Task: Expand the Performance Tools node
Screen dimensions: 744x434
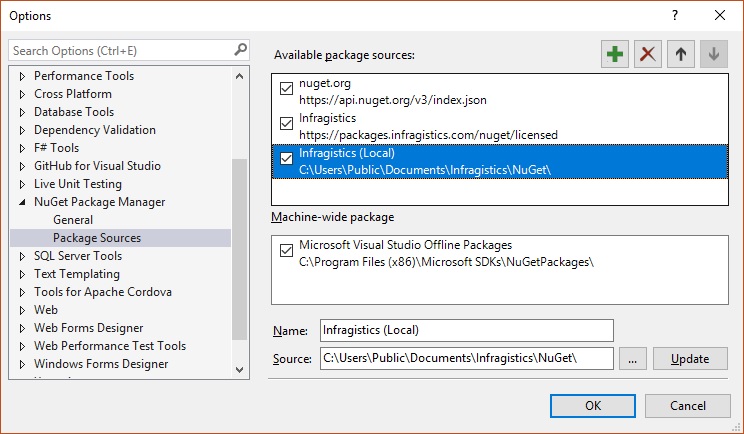Action: tap(23, 76)
